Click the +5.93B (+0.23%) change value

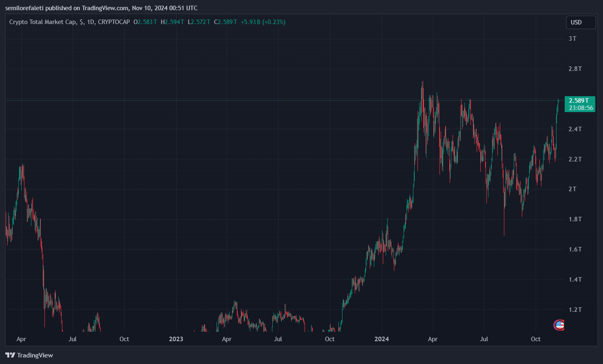[x=263, y=22]
